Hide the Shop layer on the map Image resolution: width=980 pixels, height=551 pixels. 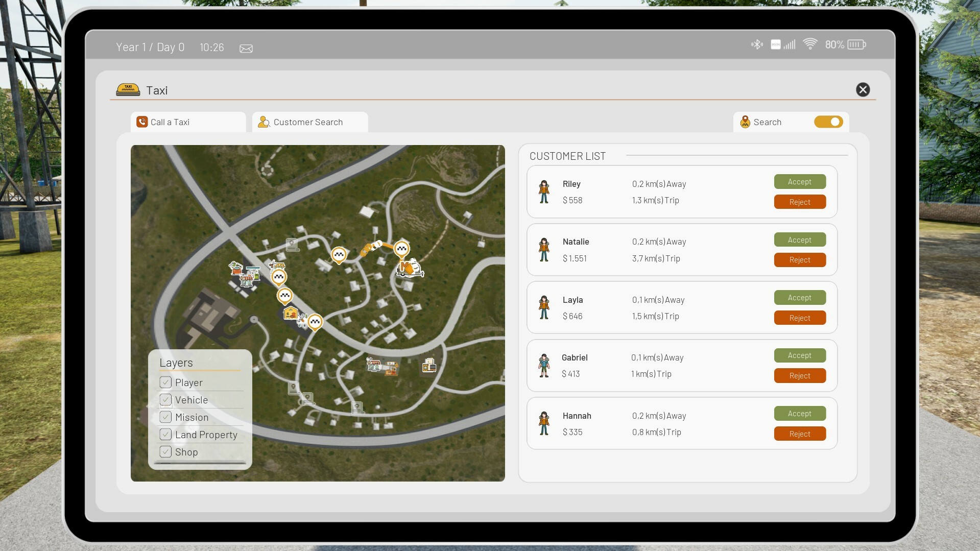[x=165, y=452]
